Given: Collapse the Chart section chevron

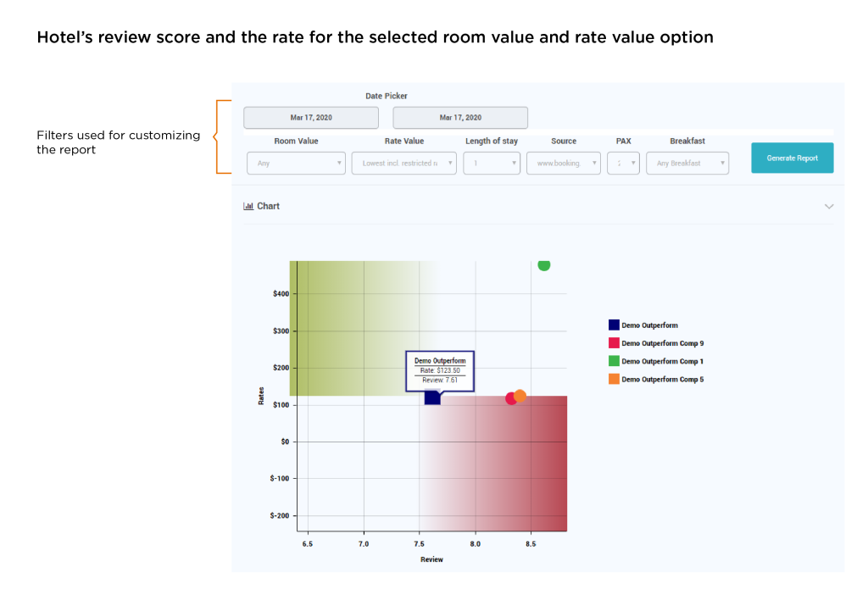Looking at the screenshot, I should click(x=829, y=207).
